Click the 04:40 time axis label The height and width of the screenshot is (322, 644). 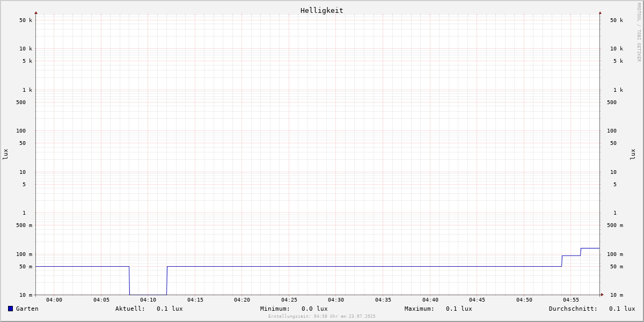pos(430,300)
